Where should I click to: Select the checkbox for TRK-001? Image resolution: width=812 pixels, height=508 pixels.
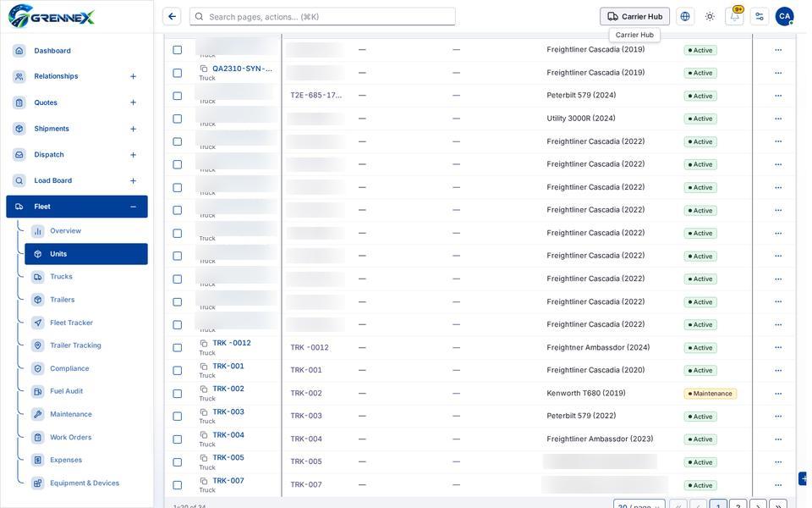coord(177,371)
